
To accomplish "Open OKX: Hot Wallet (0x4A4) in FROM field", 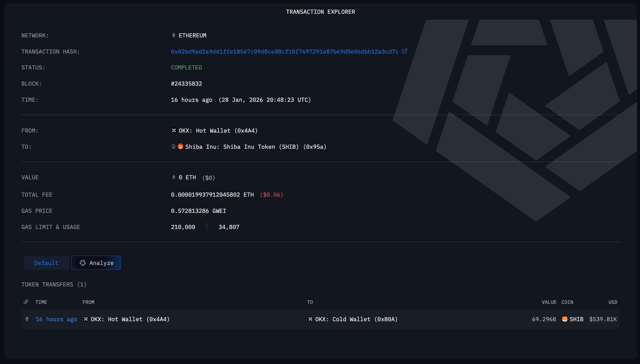I will 218,131.
